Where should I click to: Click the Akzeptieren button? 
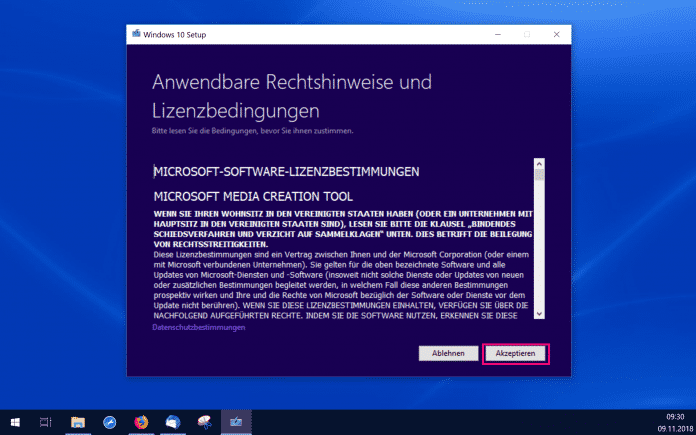click(515, 353)
